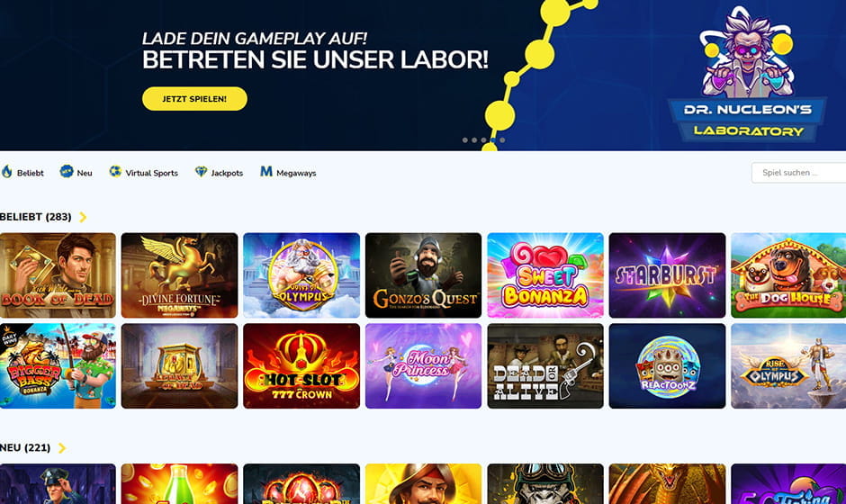Select the second banner carousel dot

474,139
